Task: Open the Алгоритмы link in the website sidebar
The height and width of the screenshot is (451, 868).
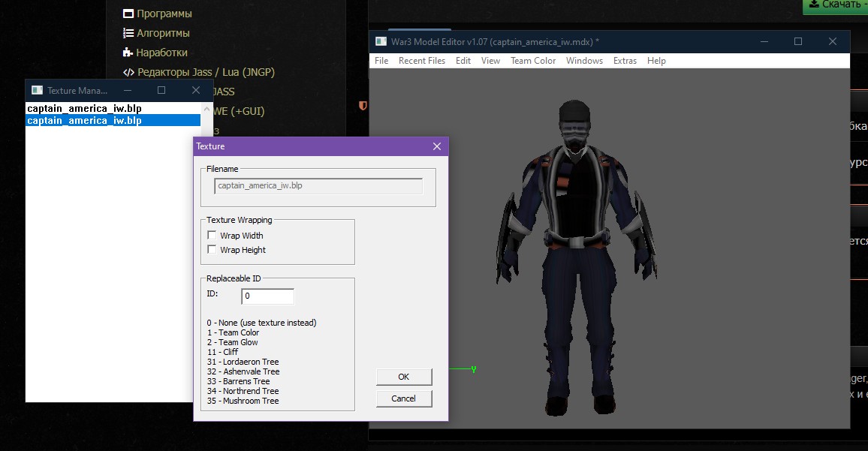Action: click(163, 33)
